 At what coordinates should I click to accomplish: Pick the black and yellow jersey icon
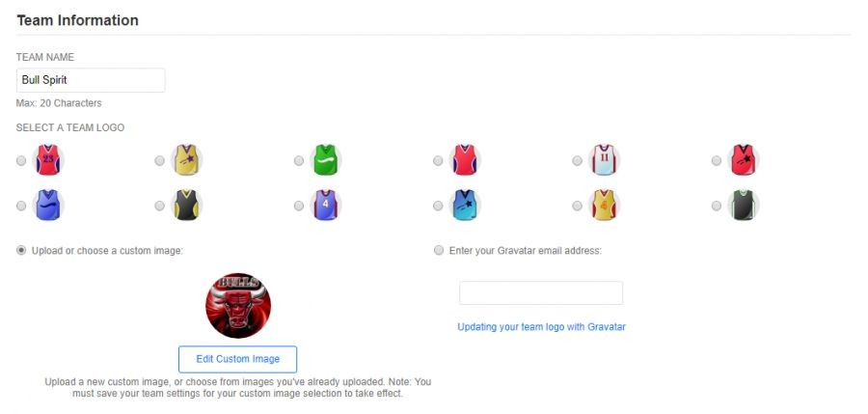186,205
